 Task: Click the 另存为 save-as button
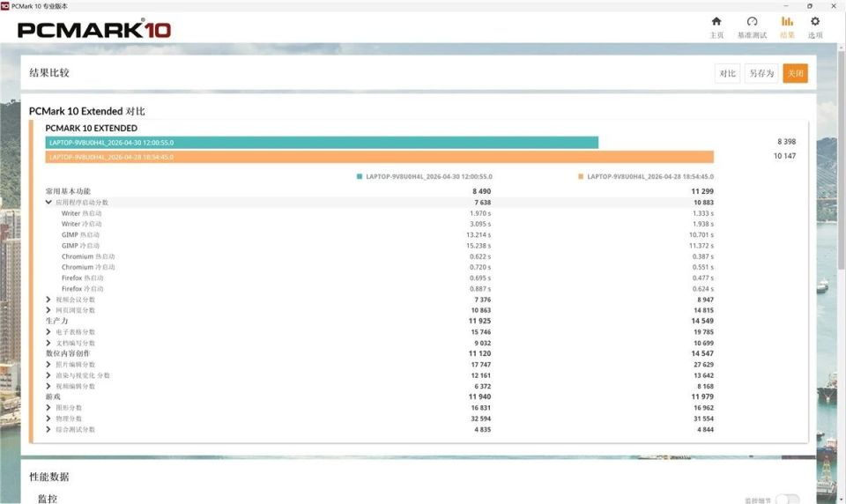click(x=761, y=73)
